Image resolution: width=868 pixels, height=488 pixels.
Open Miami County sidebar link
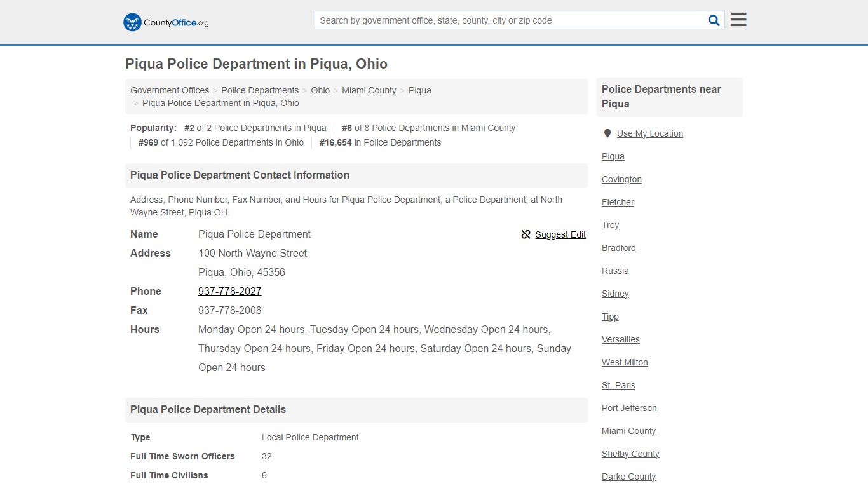pos(628,431)
